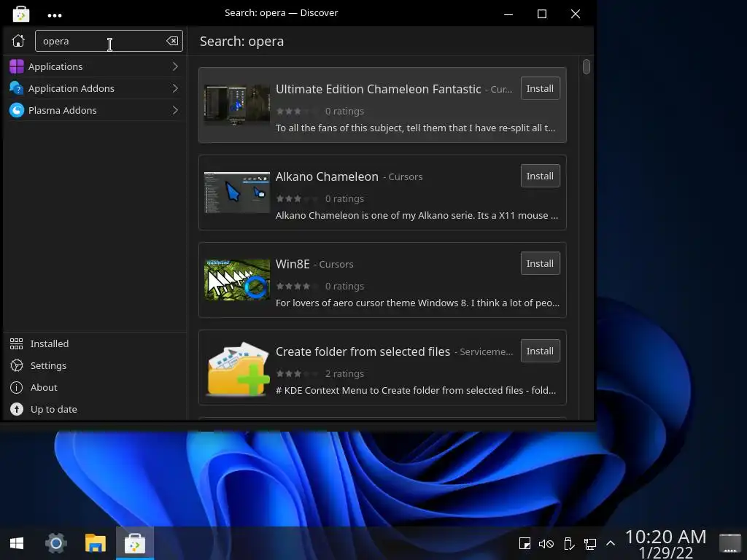Open the Discover app icon in title bar
Viewport: 747px width, 560px height.
point(21,14)
